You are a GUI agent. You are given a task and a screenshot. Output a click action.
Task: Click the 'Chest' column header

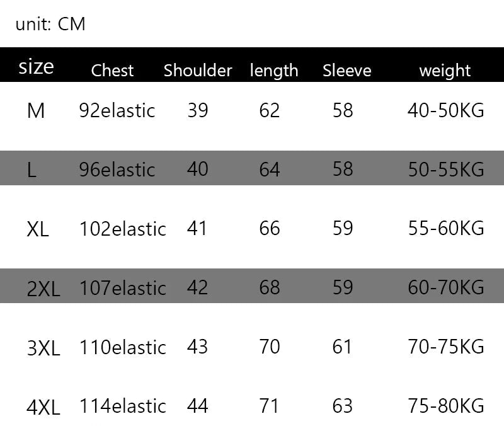click(x=112, y=70)
